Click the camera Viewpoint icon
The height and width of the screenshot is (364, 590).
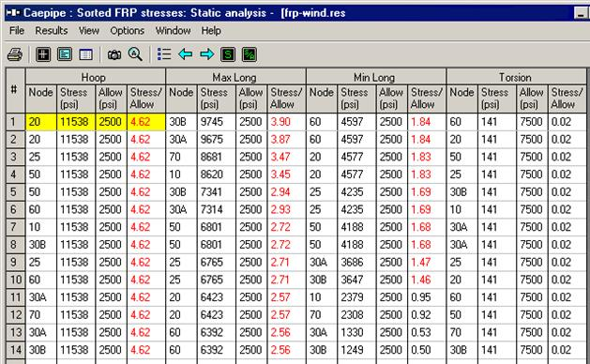114,55
